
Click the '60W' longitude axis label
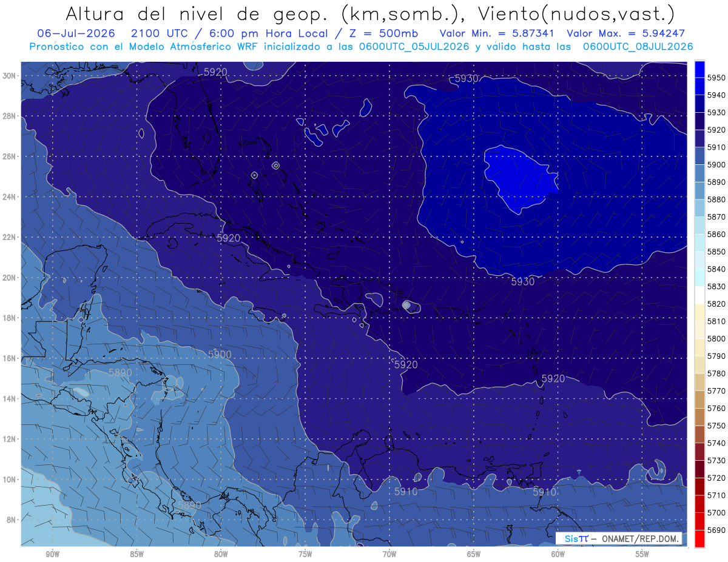(558, 554)
